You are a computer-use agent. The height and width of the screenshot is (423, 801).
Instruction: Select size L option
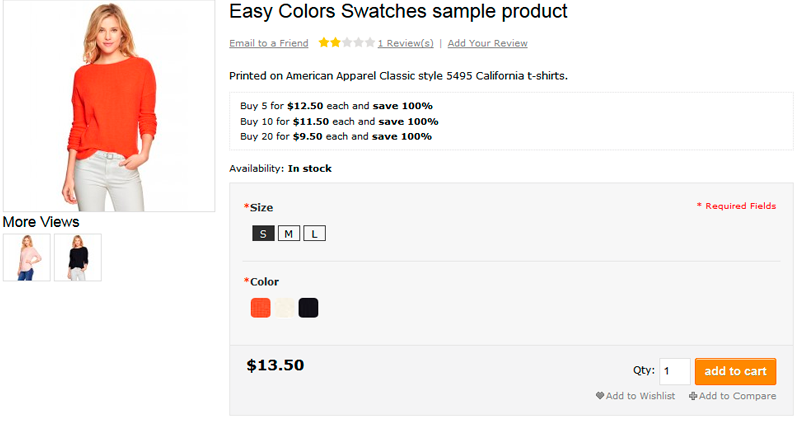315,233
